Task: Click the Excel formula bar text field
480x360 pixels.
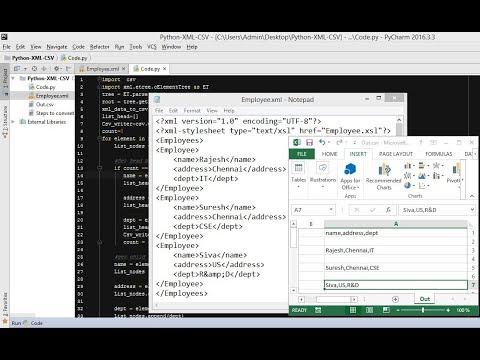Action: pos(434,210)
